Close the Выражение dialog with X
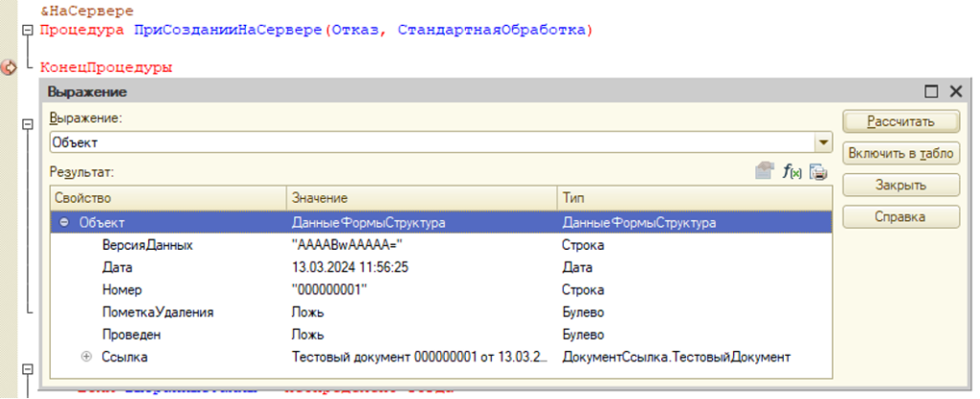This screenshot has height=399, width=980. [955, 92]
